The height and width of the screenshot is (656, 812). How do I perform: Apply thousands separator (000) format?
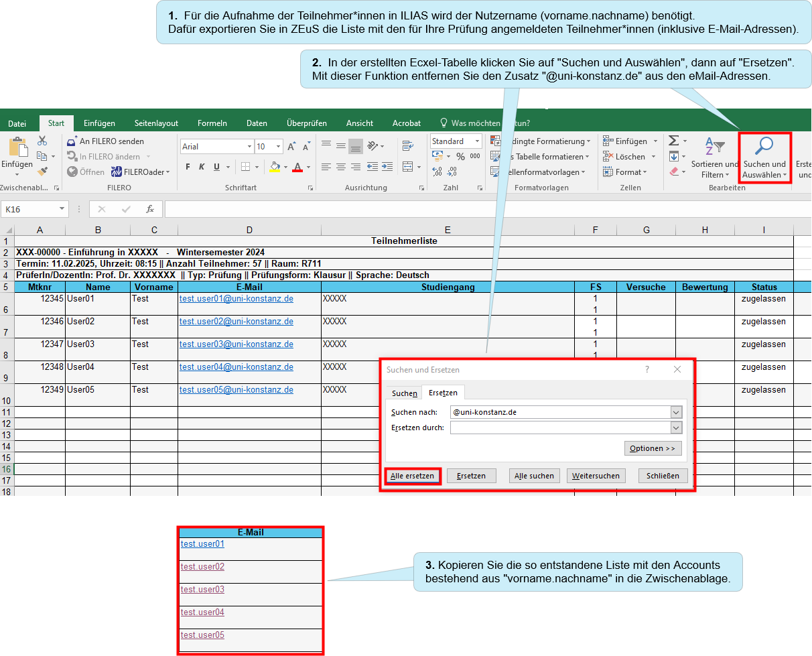[x=474, y=156]
